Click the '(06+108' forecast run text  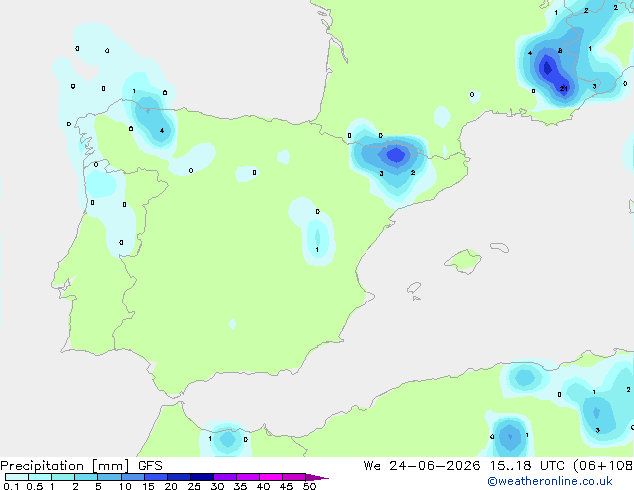[603, 465]
